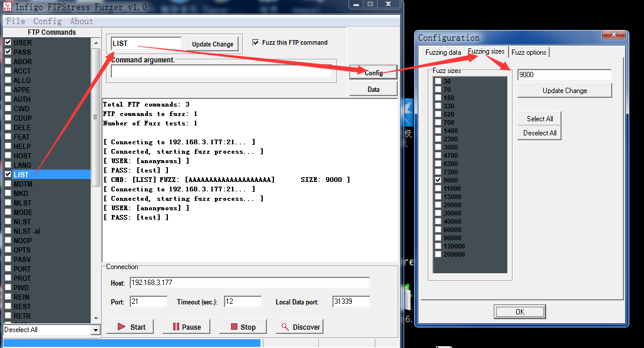Enable the PORT command checkbox

[x=8, y=269]
